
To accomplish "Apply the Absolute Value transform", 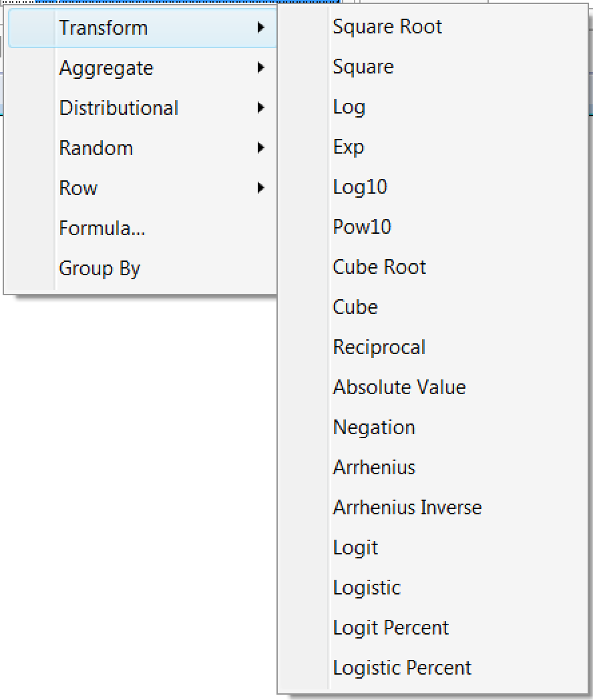I will (399, 387).
